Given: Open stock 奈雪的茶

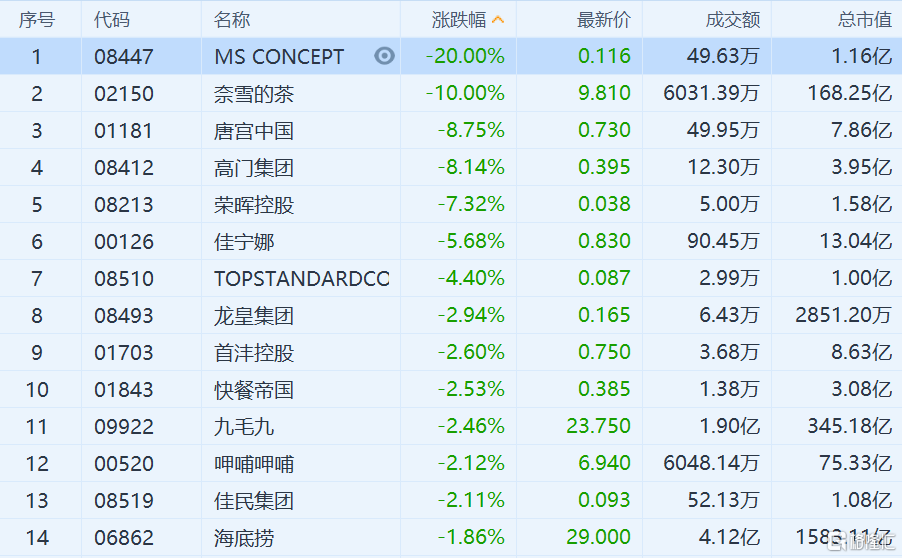Looking at the screenshot, I should 254,94.
